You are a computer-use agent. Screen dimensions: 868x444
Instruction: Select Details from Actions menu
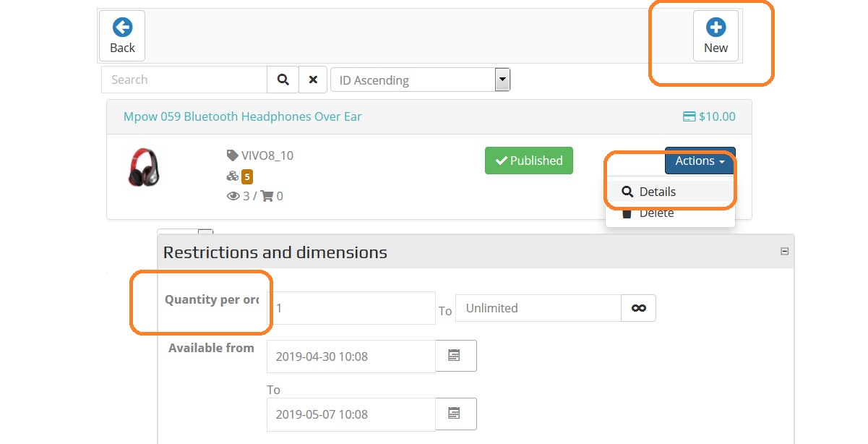coord(658,192)
